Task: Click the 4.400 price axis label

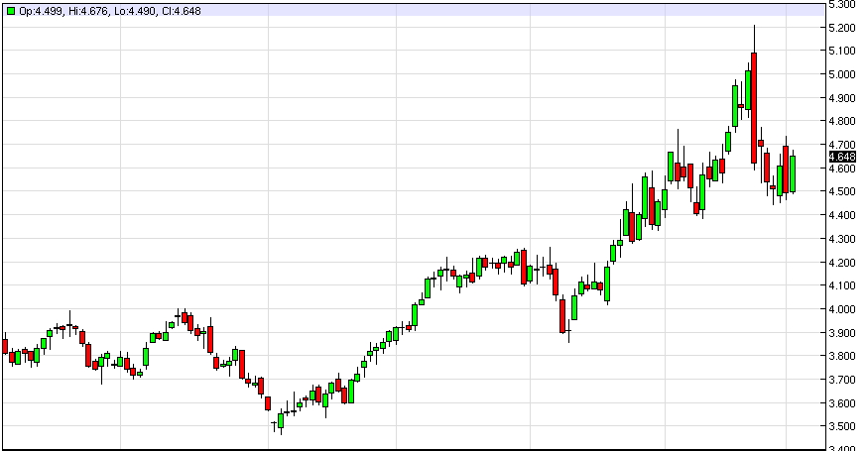Action: tap(842, 215)
